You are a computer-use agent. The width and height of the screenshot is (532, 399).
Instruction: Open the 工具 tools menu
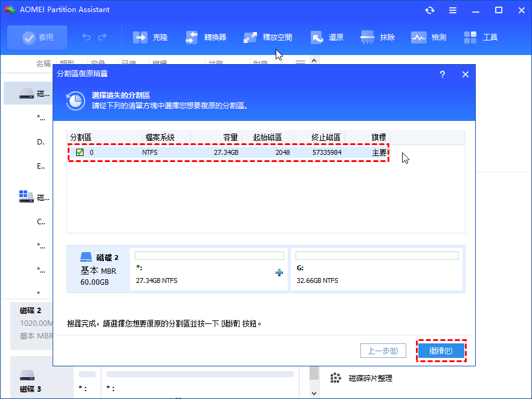click(x=481, y=37)
